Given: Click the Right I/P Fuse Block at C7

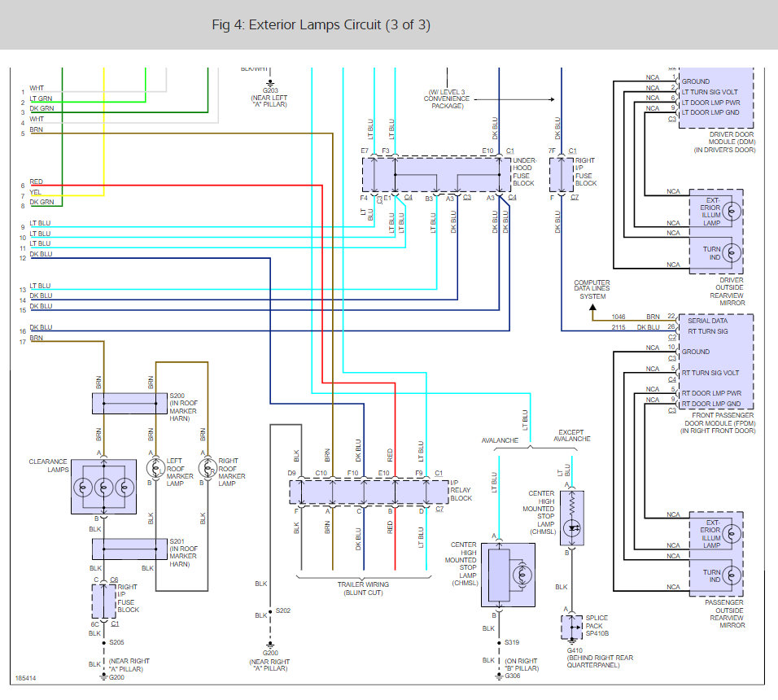Looking at the screenshot, I should coord(562,175).
